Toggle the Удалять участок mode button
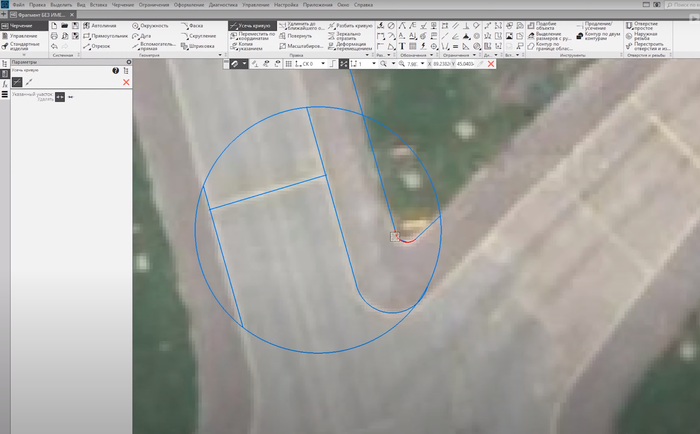This screenshot has height=434, width=700. (x=59, y=97)
